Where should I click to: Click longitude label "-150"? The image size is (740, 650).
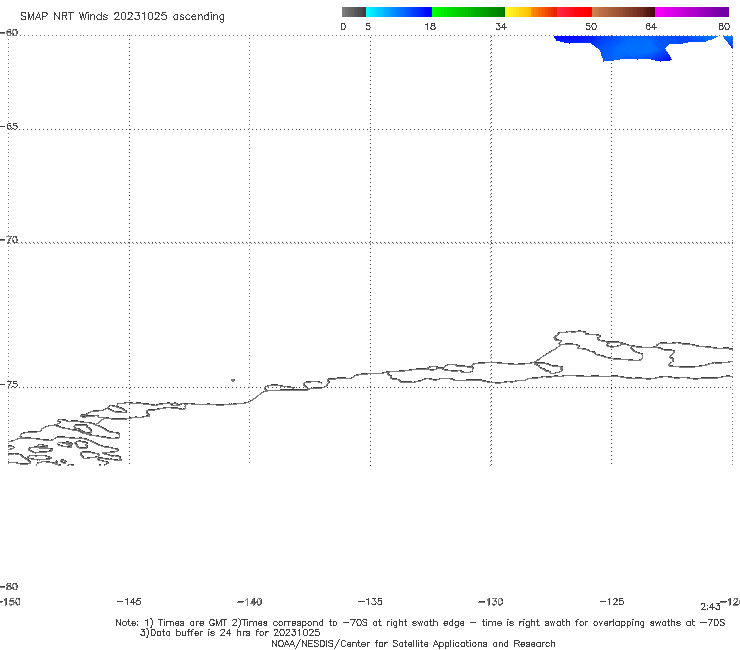coord(10,601)
